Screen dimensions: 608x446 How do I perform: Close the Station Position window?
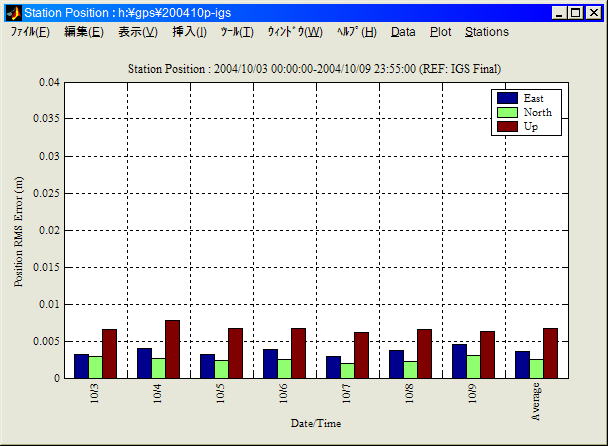[x=592, y=13]
